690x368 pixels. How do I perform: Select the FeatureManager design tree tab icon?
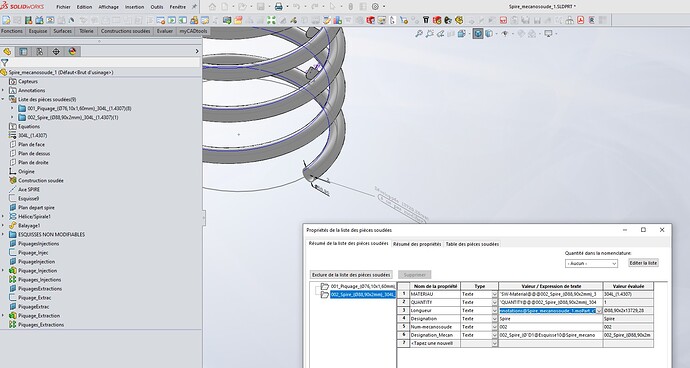point(7,52)
